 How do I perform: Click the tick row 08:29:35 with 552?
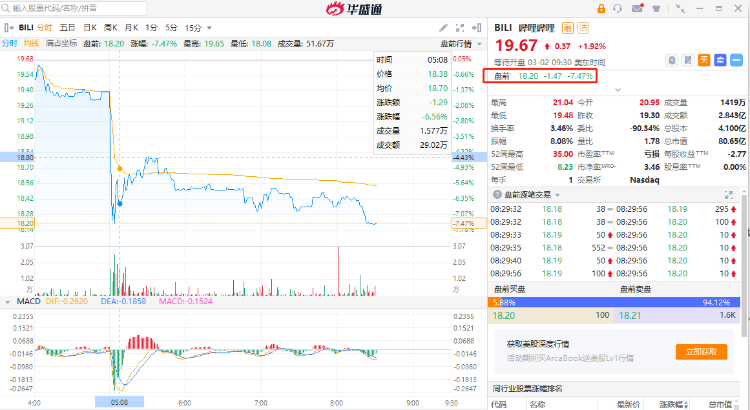coord(551,248)
